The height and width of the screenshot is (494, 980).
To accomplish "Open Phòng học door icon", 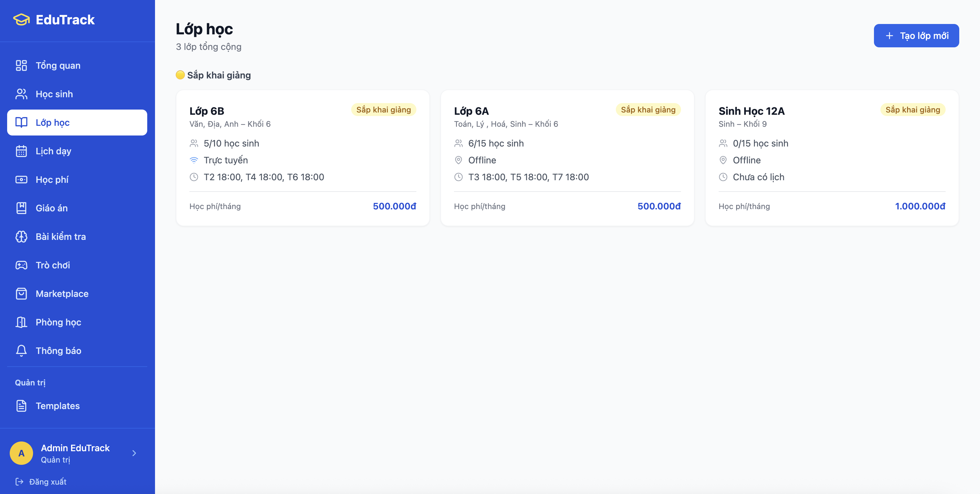I will pos(21,322).
